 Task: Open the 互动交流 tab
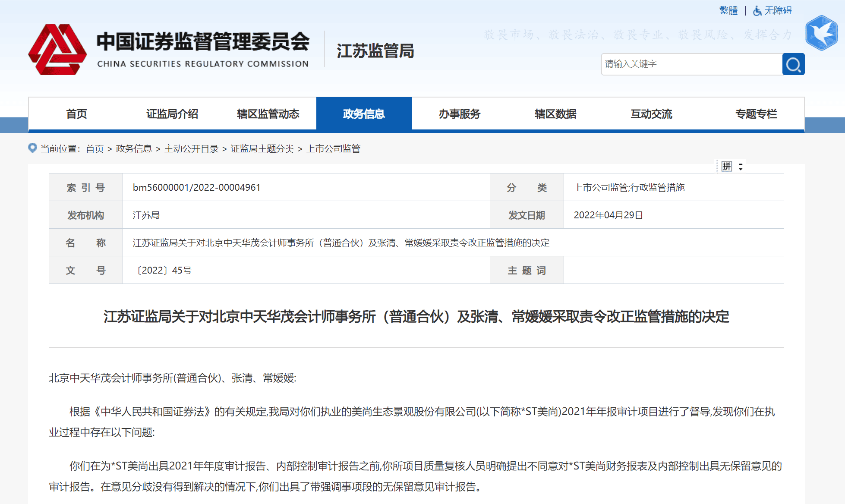point(651,114)
